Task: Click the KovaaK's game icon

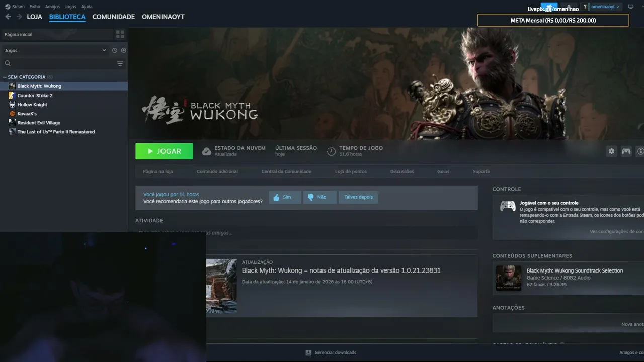Action: (12, 113)
